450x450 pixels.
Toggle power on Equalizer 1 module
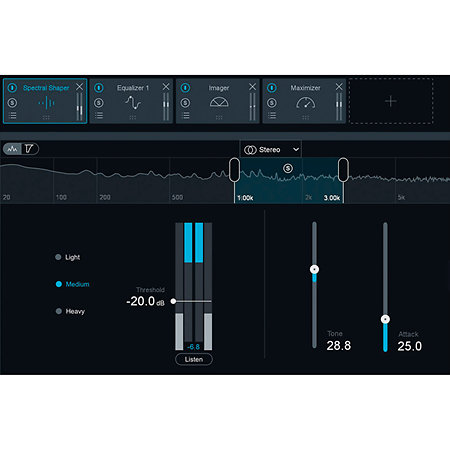coord(99,88)
